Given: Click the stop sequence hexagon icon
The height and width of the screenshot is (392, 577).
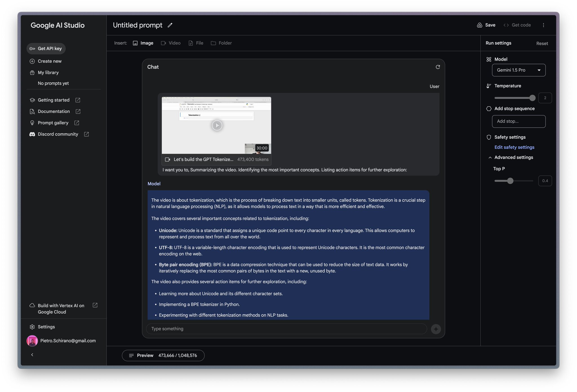Looking at the screenshot, I should coord(489,108).
